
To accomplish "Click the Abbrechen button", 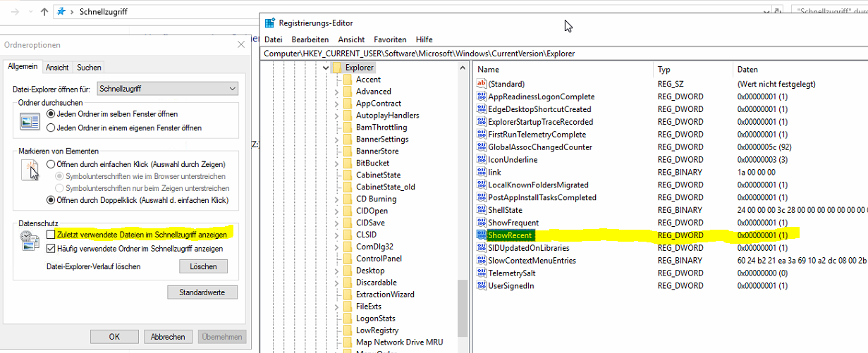I will pyautogui.click(x=168, y=337).
